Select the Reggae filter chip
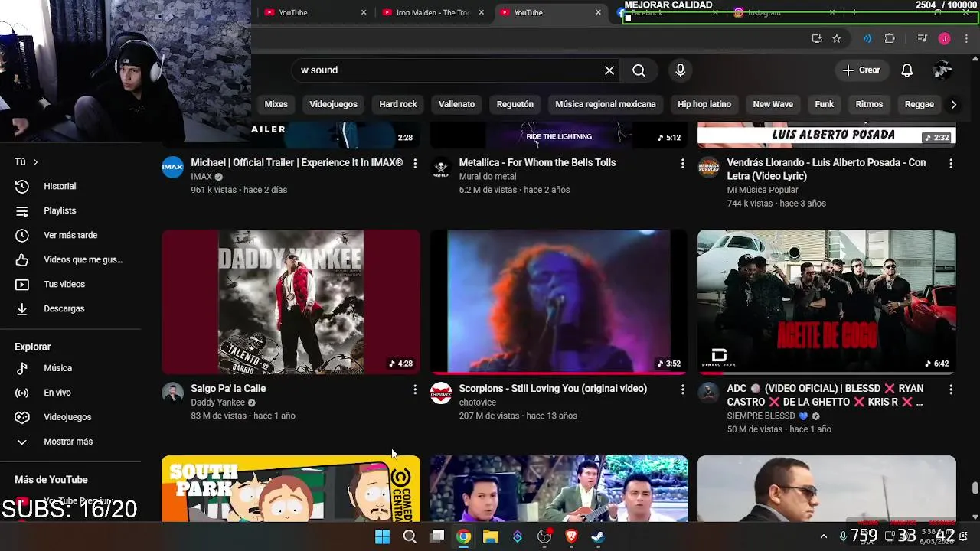This screenshot has height=551, width=980. tap(920, 104)
